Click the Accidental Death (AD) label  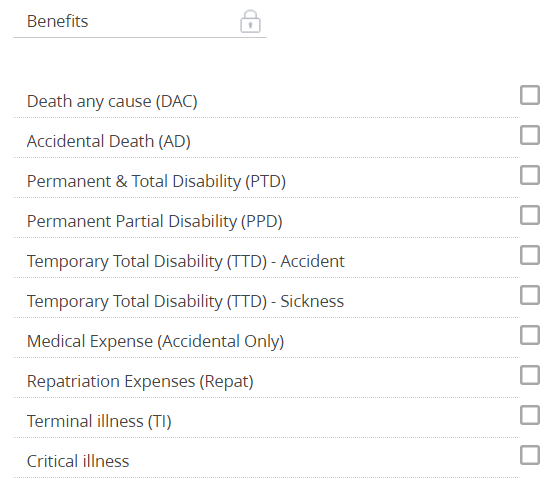109,141
